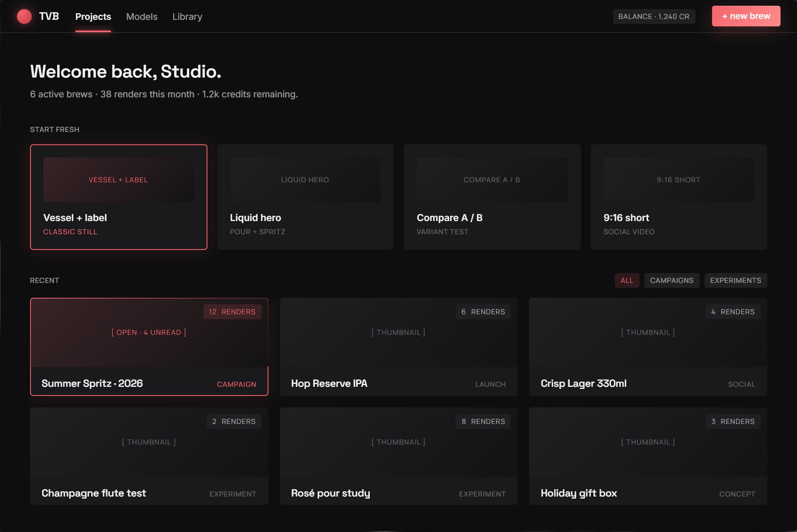Click the CAMPAIGN tag on Summer Spritz
The height and width of the screenshot is (532, 797).
pos(237,384)
